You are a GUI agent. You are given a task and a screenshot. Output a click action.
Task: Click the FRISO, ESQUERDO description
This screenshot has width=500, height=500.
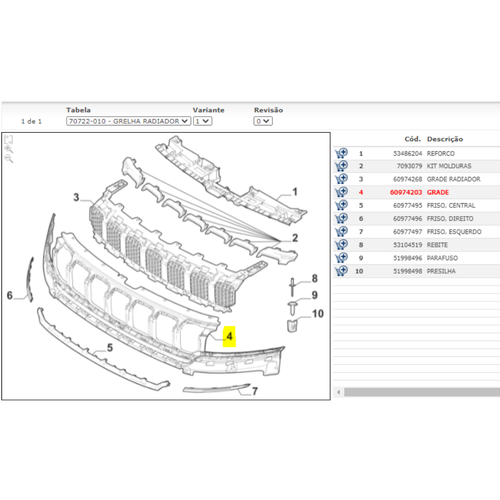click(x=454, y=232)
